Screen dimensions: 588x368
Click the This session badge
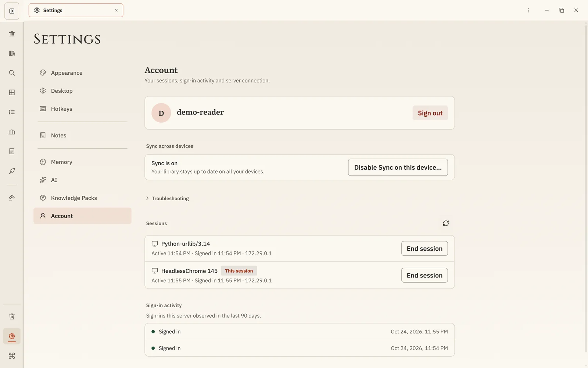click(239, 271)
